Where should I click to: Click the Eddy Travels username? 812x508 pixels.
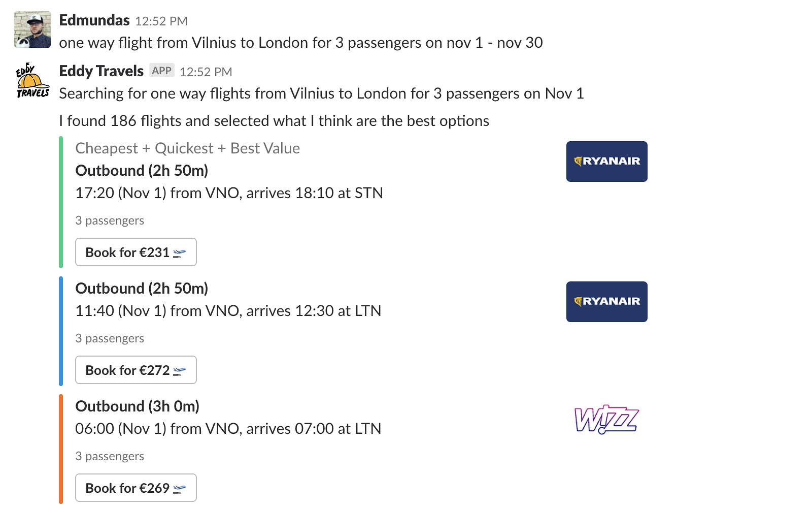click(100, 71)
